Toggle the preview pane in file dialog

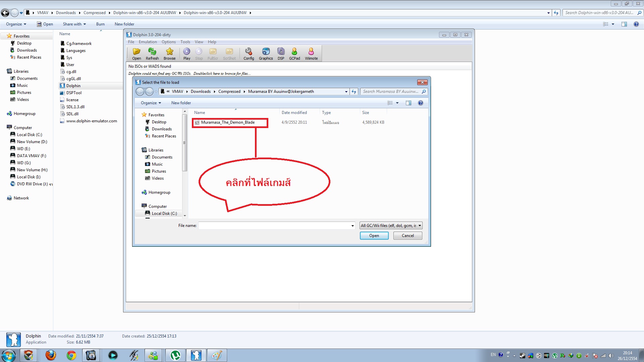(x=409, y=103)
